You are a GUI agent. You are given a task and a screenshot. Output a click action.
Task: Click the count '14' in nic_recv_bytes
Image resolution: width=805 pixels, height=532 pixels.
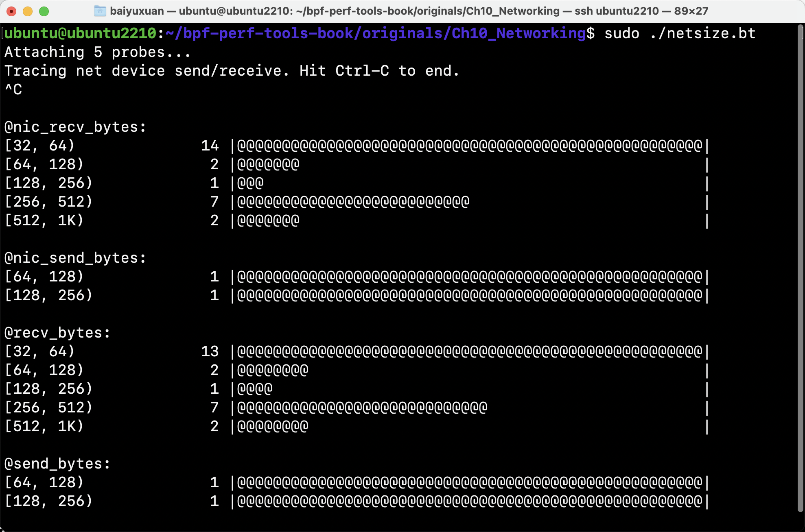pos(210,146)
